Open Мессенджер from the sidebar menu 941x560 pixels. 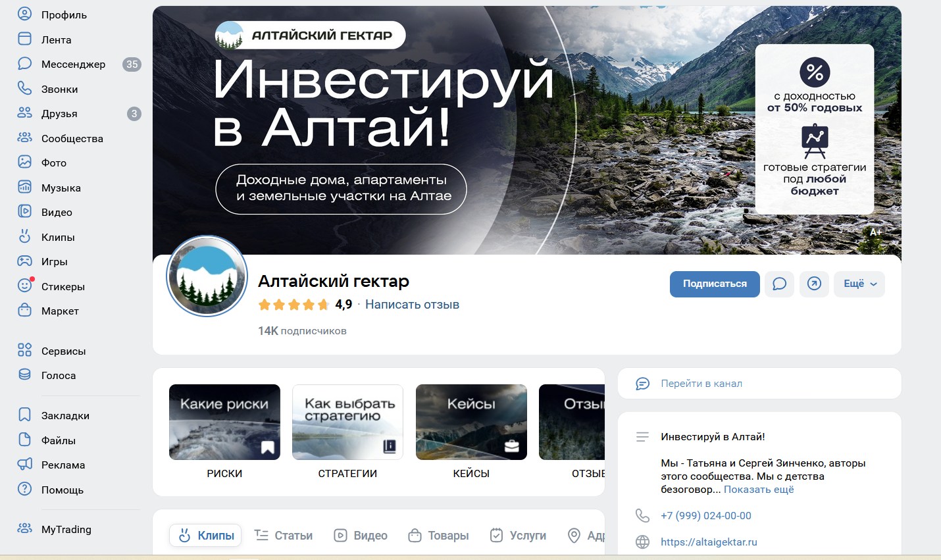tap(73, 64)
